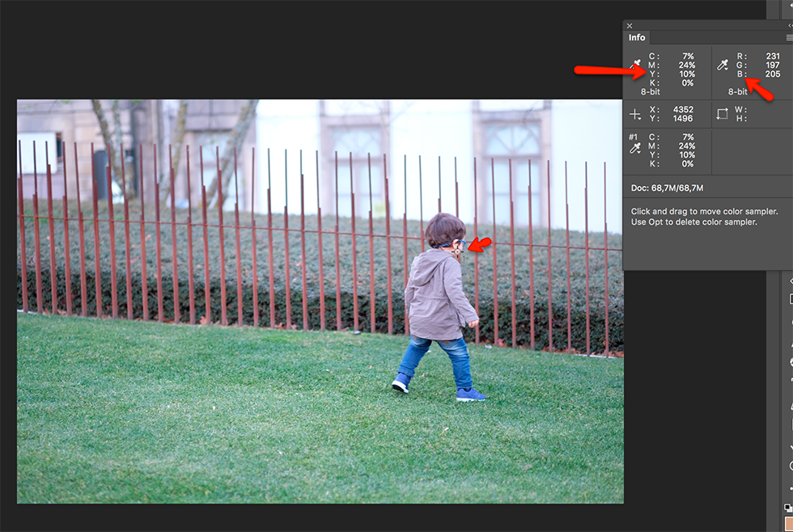Collapse the tools panel using its top arrows
Screen dimensions: 793x532
[790, 280]
